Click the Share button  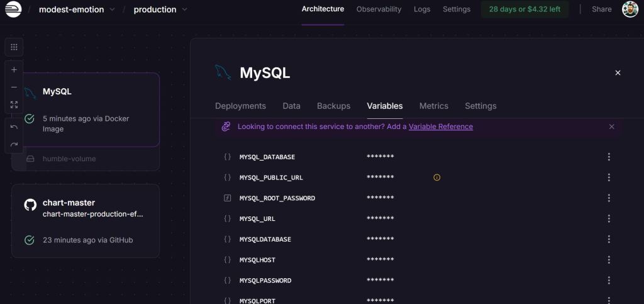click(601, 9)
